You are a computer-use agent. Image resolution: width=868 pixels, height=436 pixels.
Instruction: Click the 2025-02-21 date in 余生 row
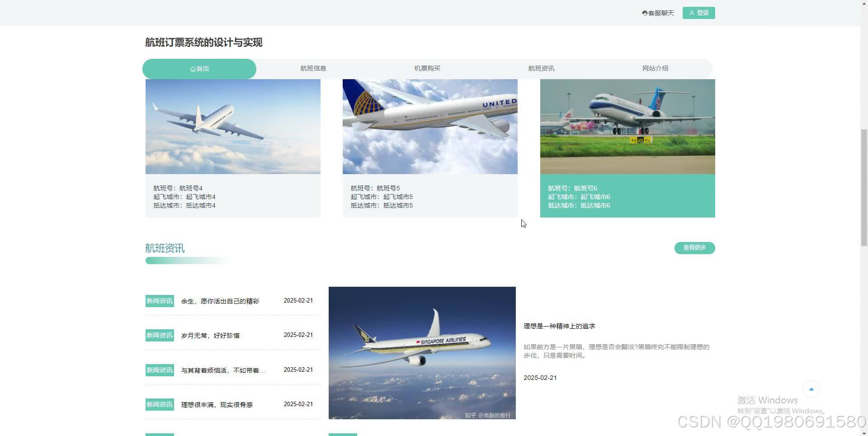tap(298, 300)
